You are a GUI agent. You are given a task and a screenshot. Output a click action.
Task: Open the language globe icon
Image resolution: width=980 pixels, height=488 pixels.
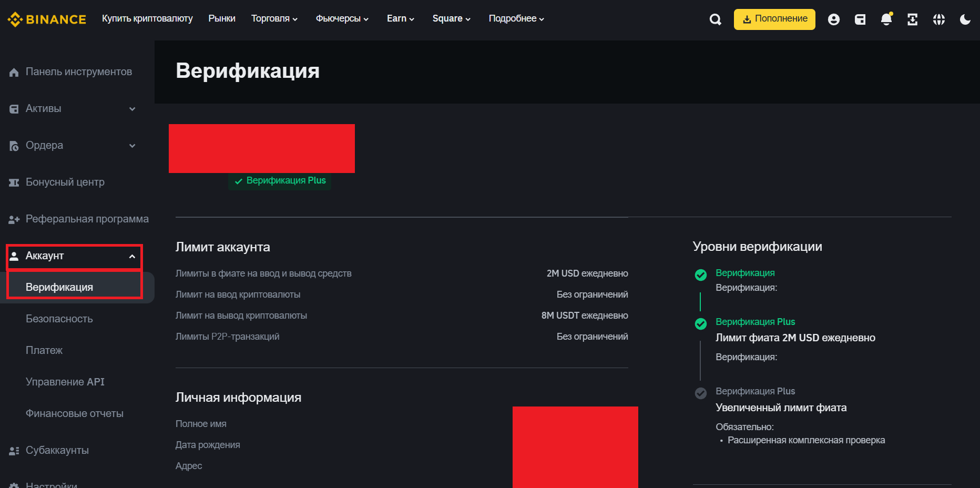(939, 19)
